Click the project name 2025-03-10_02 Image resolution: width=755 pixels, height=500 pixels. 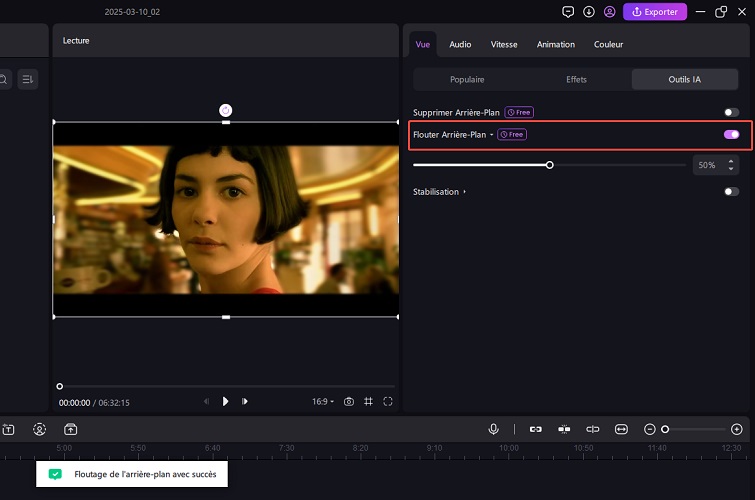[132, 12]
